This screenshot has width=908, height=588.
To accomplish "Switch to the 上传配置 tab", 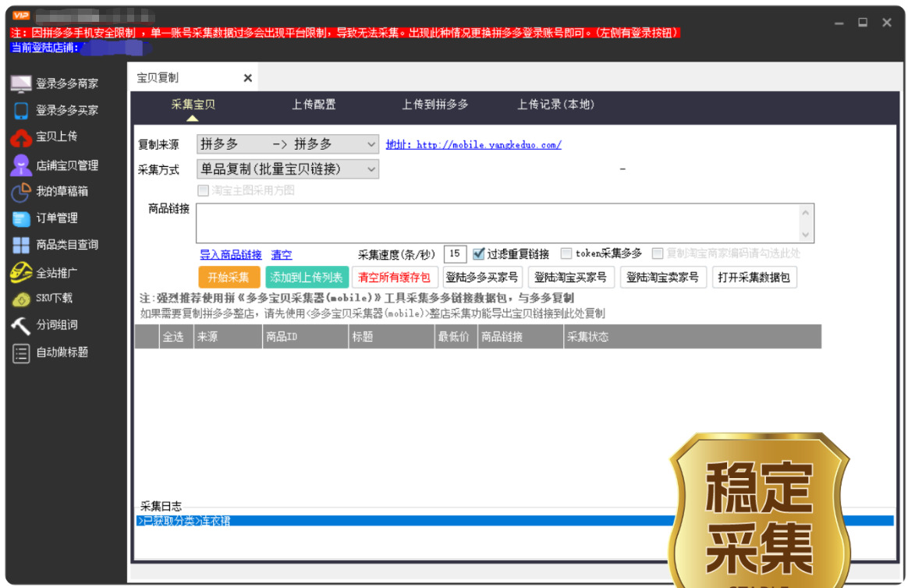I will tap(314, 104).
